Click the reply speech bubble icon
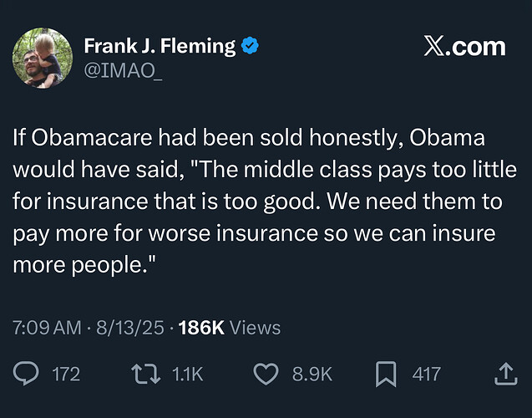This screenshot has height=418, width=532. pos(26,375)
